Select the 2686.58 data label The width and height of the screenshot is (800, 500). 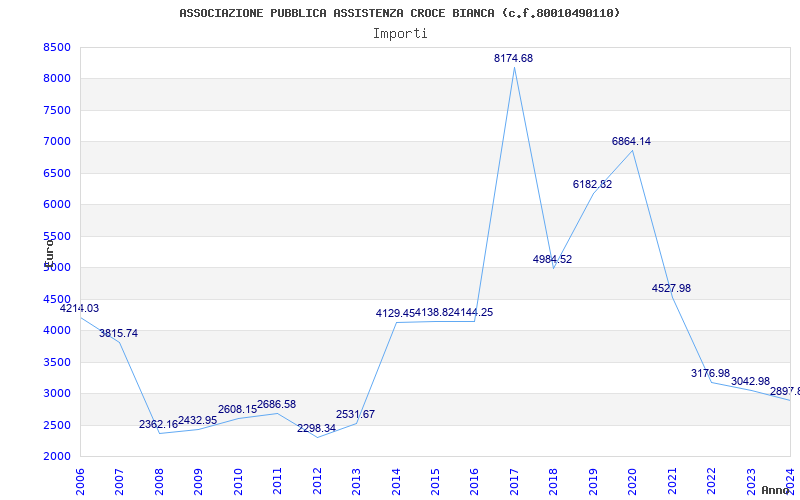277,404
